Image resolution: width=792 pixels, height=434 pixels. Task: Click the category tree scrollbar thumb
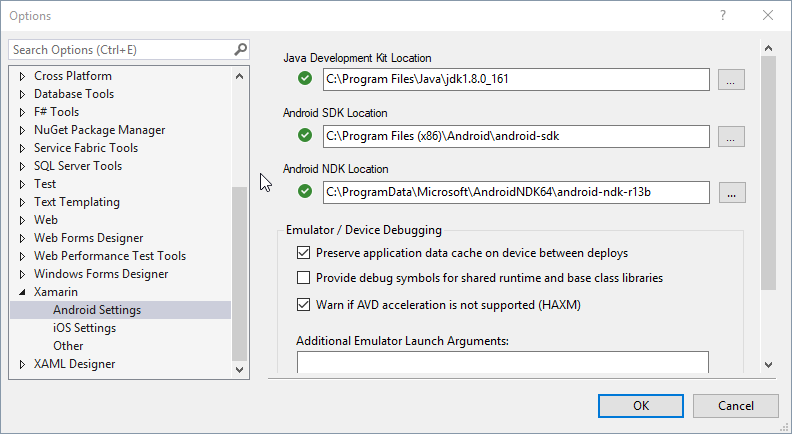click(239, 274)
